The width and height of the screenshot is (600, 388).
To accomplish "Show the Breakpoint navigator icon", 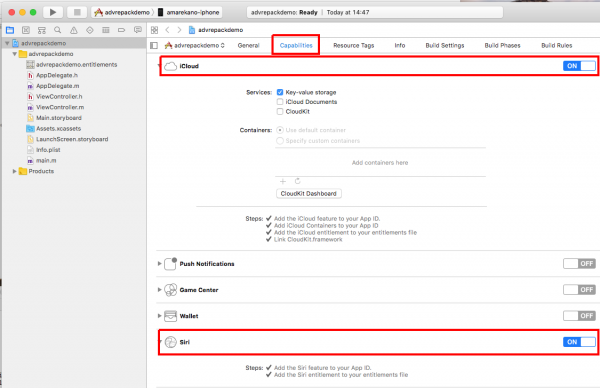I will [x=121, y=30].
